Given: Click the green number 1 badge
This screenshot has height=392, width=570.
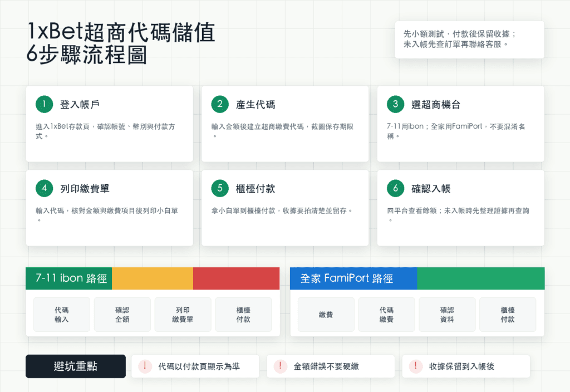Looking at the screenshot, I should click(45, 104).
